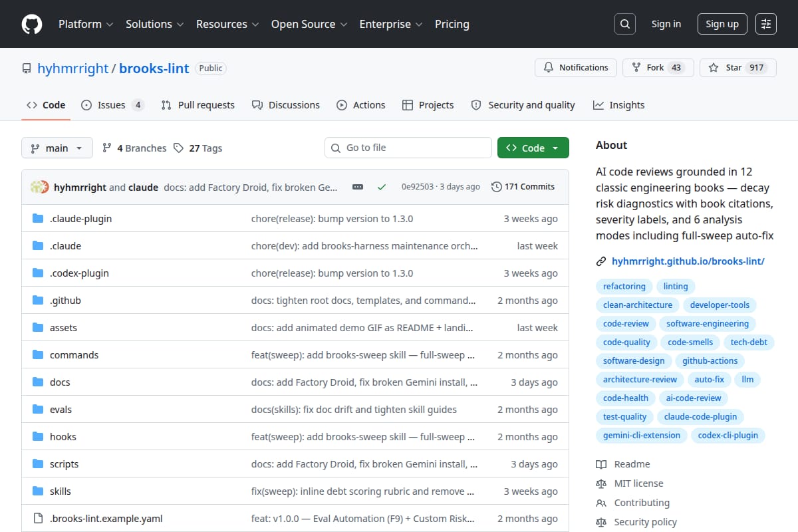This screenshot has width=798, height=532.
Task: Open the Platform menu dropdown
Action: (x=85, y=24)
